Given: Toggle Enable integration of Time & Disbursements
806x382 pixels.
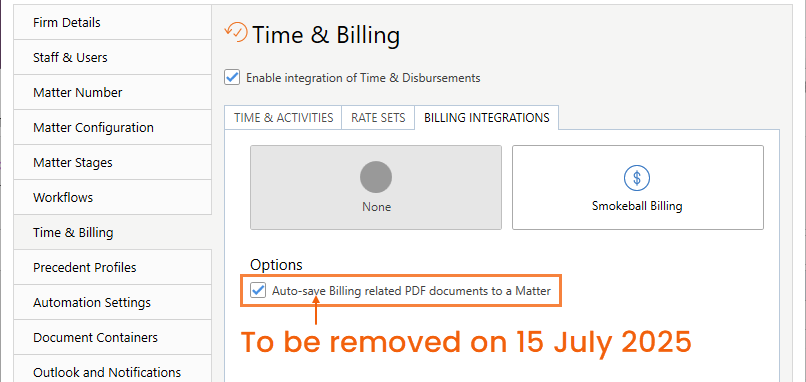Looking at the screenshot, I should [x=232, y=78].
